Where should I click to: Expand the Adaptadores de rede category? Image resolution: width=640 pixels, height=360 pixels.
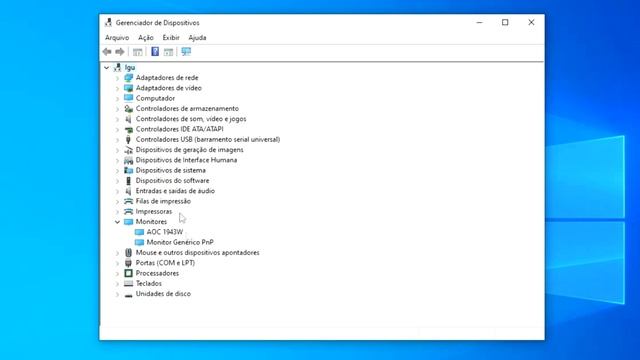point(118,78)
